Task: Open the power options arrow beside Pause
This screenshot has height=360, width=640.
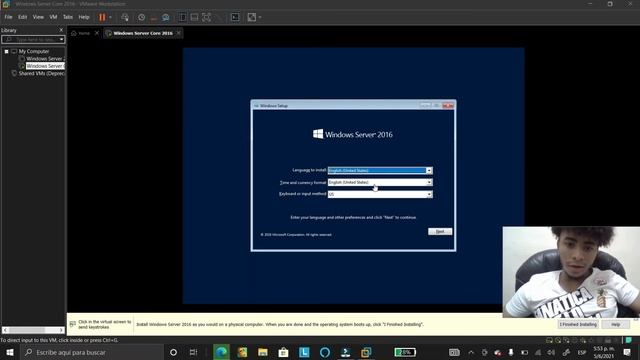Action: pos(110,17)
